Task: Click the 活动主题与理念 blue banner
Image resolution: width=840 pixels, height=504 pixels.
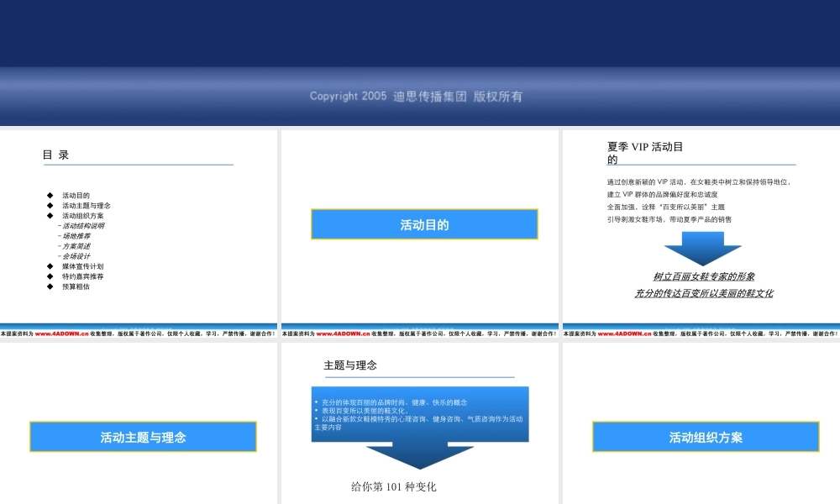Action: pyautogui.click(x=144, y=436)
